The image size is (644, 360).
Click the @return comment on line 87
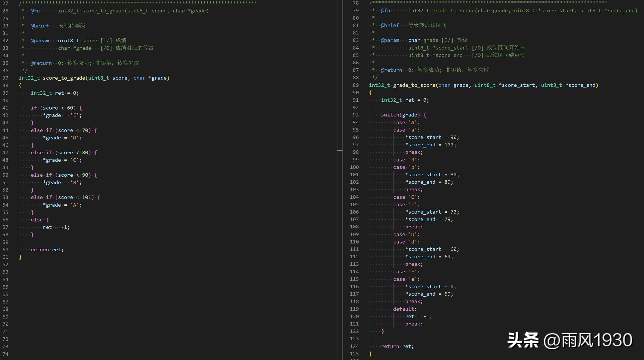click(x=435, y=70)
